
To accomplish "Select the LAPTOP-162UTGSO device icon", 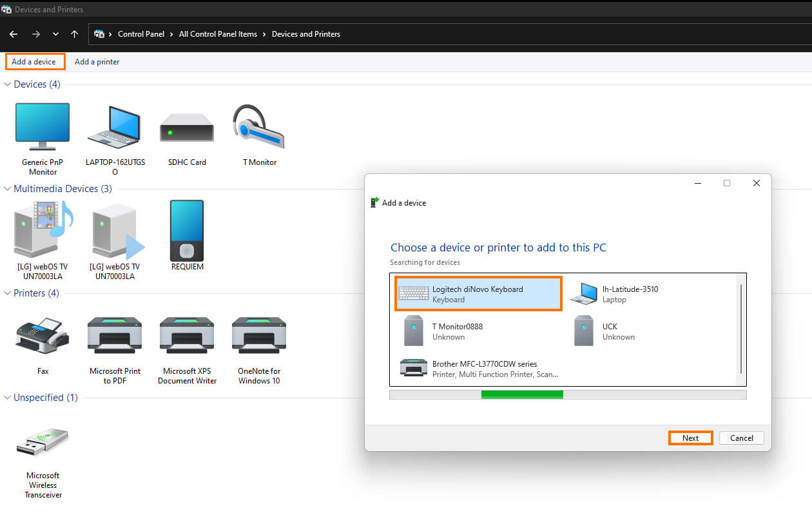I will [x=115, y=126].
